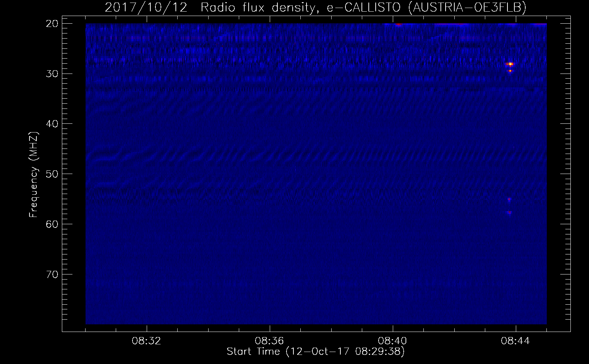Screen dimensions: 589x364
Task: Click the 'Start Time (12-Oct-17 08:29:38)' label
Action: (x=316, y=352)
